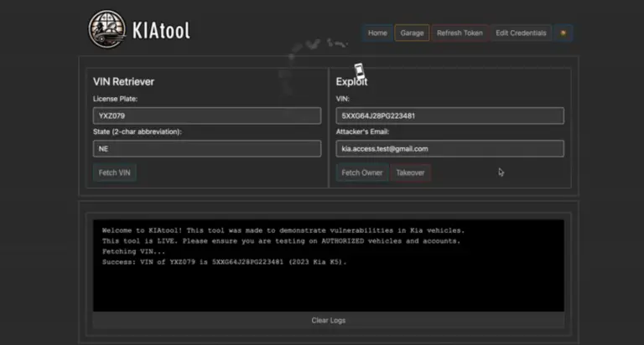Click the Fetch VIN button
The width and height of the screenshot is (644, 345).
(114, 172)
